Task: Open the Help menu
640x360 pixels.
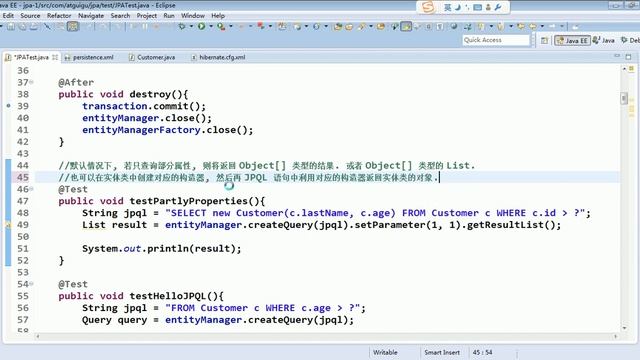Action: click(x=218, y=16)
